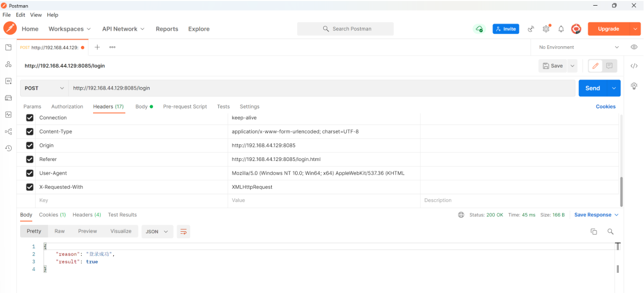Open the Monitors sidebar icon
644x293 pixels.
(x=8, y=115)
